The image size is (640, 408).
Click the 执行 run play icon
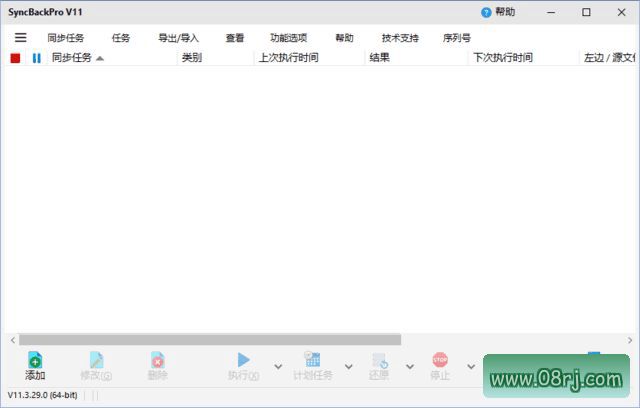click(244, 360)
